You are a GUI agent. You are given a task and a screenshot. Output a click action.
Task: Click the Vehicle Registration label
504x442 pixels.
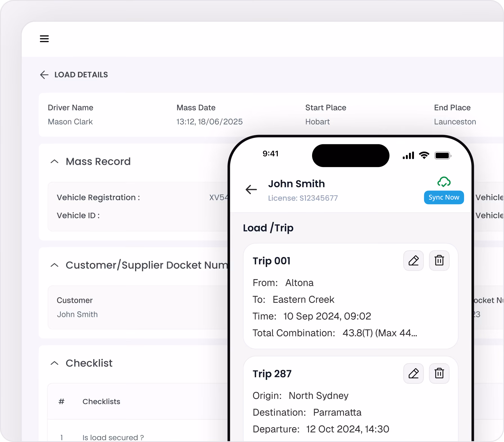pyautogui.click(x=98, y=197)
